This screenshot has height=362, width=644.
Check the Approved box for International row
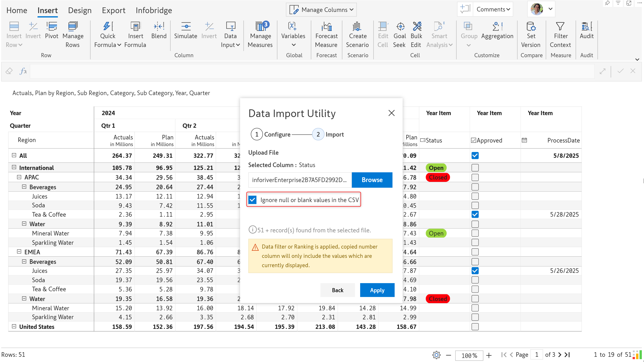475,168
